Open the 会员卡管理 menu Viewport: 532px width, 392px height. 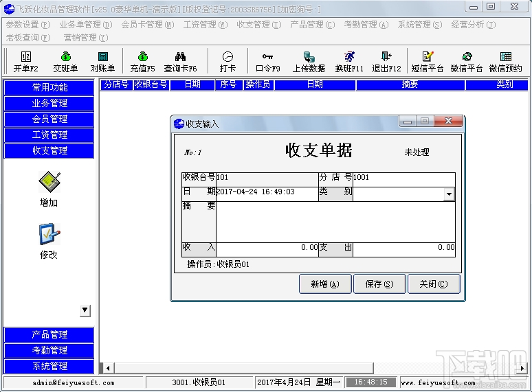[148, 25]
